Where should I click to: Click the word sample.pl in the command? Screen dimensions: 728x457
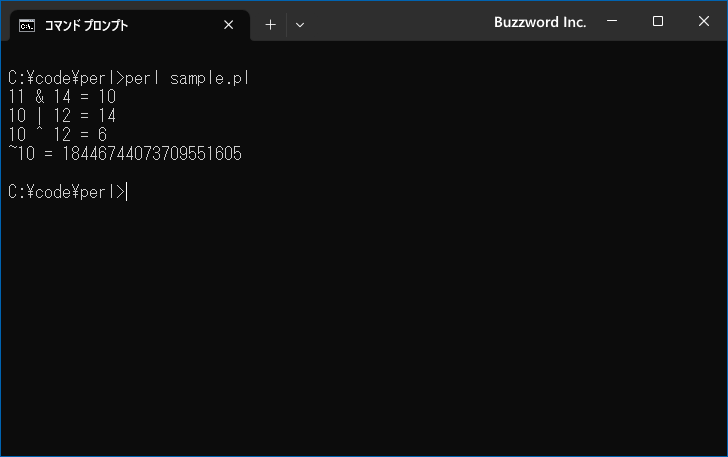point(210,78)
